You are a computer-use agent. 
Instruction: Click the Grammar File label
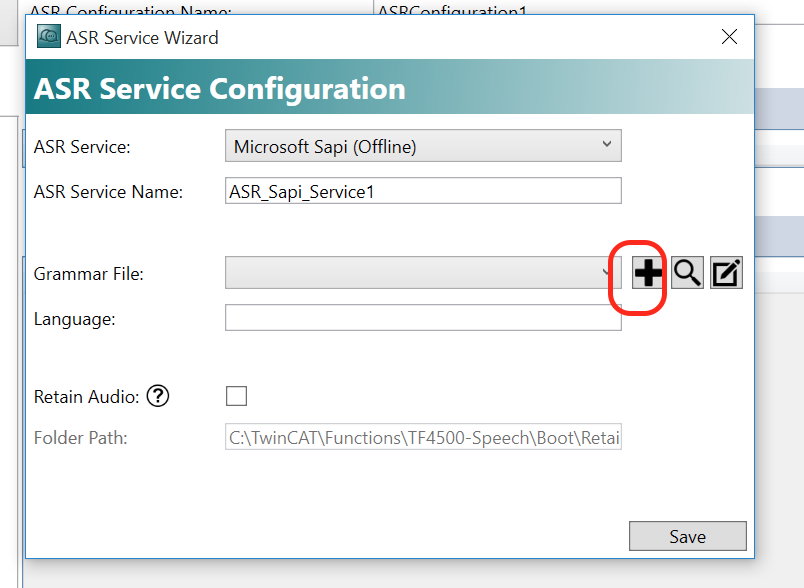click(89, 274)
